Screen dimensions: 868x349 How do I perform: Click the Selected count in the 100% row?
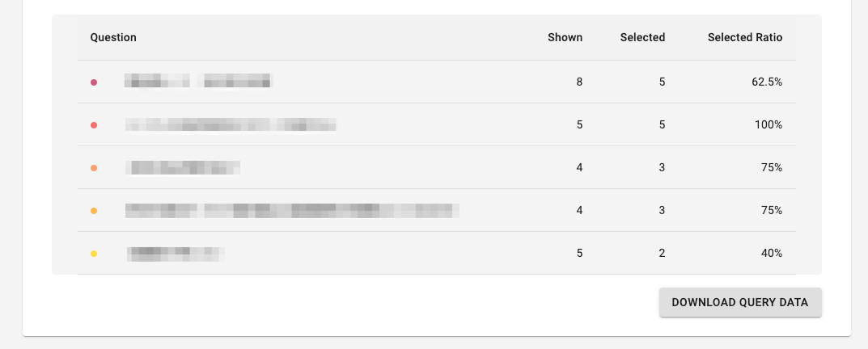pyautogui.click(x=662, y=125)
